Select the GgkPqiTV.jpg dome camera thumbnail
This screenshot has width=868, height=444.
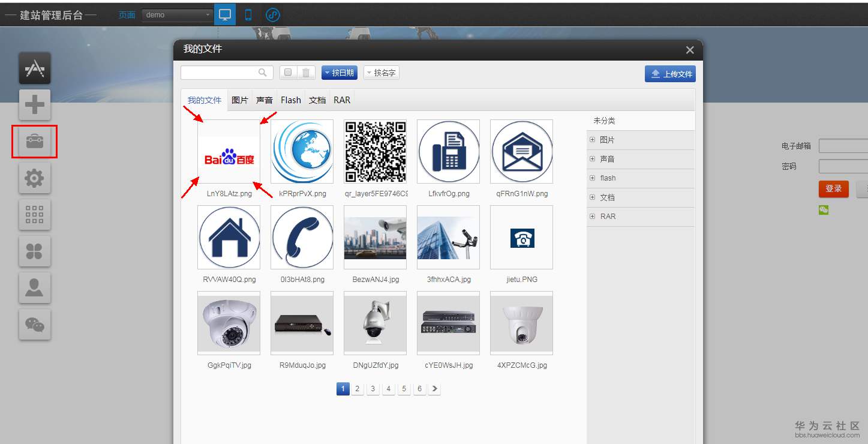pos(229,323)
